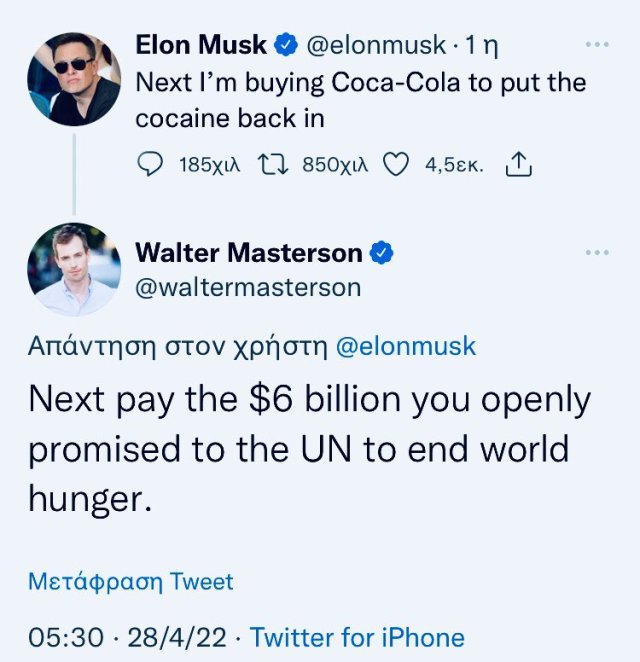The height and width of the screenshot is (662, 640).
Task: Click the Walter Masterson display name
Action: (249, 253)
